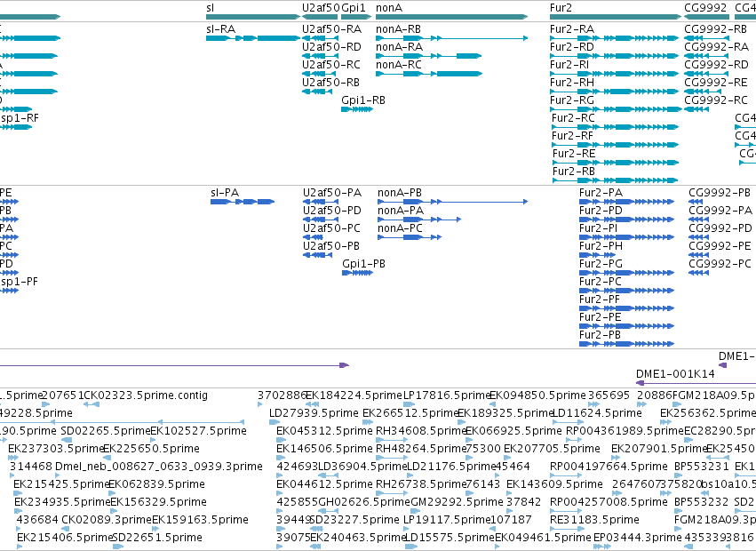The height and width of the screenshot is (551, 756).
Task: Select EST GH02626.5prime label
Action: [x=364, y=502]
